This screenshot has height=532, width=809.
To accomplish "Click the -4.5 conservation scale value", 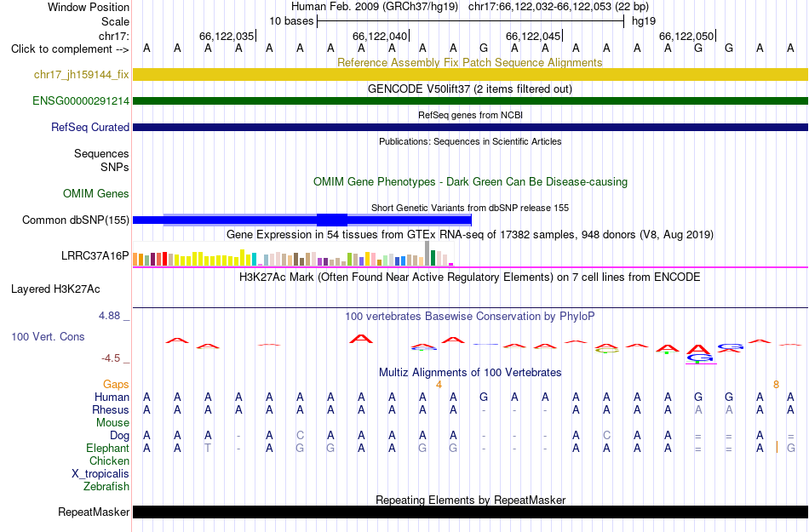I will point(111,358).
